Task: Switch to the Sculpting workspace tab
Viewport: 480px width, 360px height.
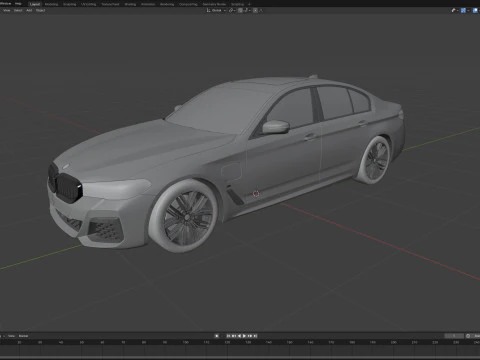Action: [69, 4]
